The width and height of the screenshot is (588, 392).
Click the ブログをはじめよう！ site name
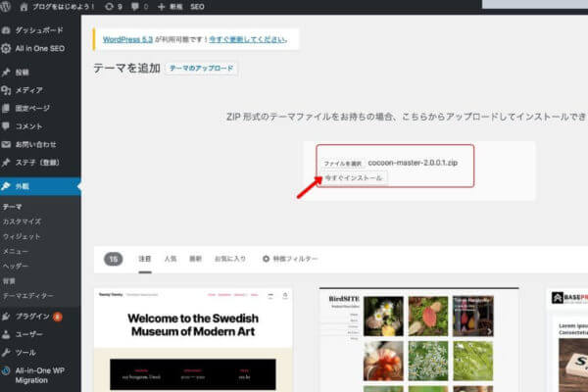[63, 7]
